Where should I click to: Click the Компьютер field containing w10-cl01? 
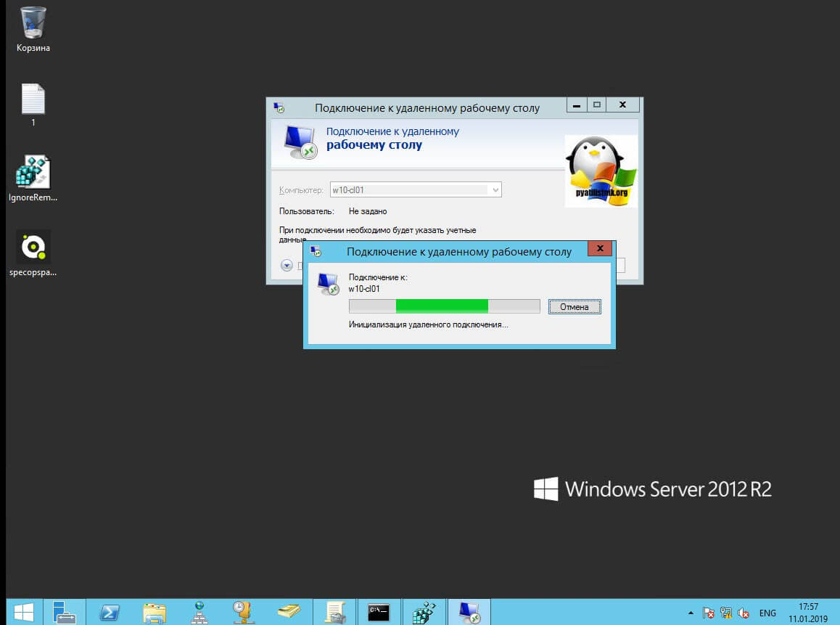[x=409, y=190]
